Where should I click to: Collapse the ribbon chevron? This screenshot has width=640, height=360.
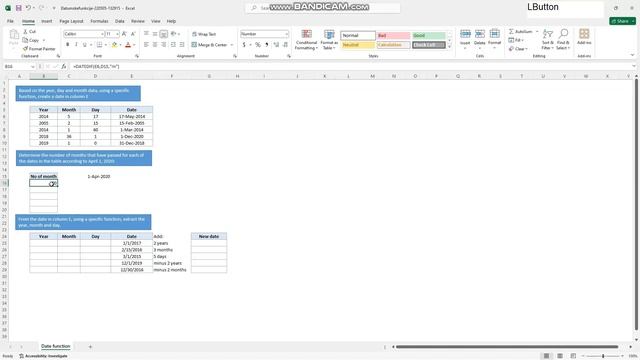[632, 55]
